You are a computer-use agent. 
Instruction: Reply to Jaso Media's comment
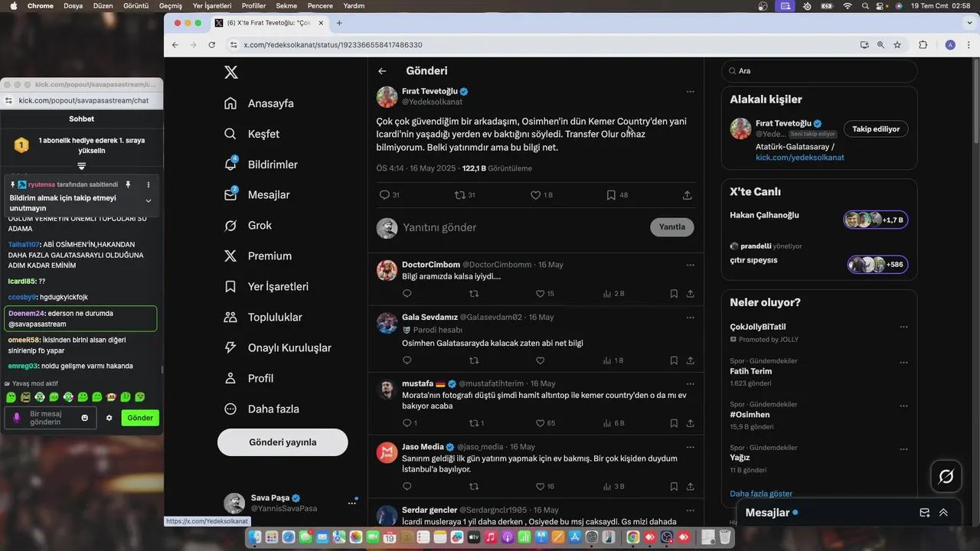coord(407,486)
